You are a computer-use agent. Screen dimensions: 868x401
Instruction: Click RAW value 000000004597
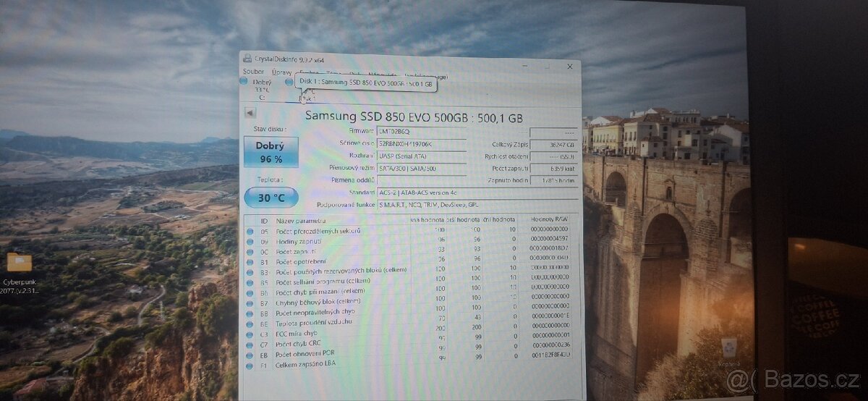tap(549, 237)
